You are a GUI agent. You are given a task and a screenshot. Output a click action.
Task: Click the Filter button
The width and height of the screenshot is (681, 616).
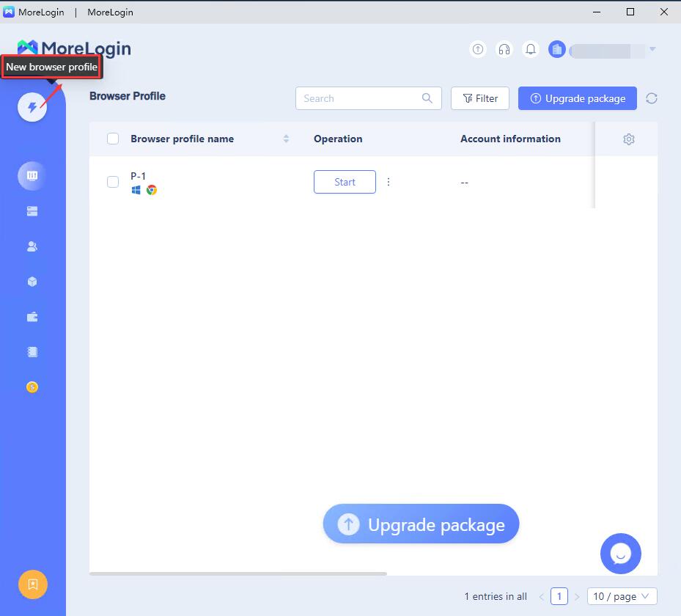coord(480,98)
